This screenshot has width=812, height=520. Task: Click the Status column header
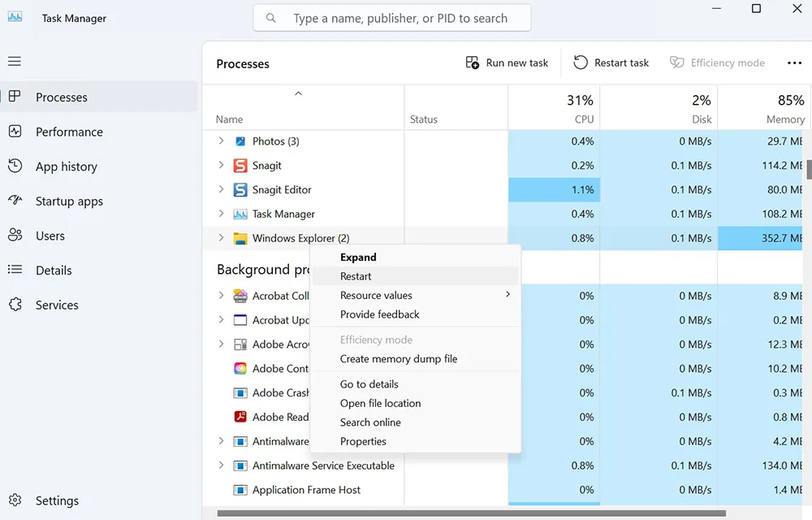(423, 119)
